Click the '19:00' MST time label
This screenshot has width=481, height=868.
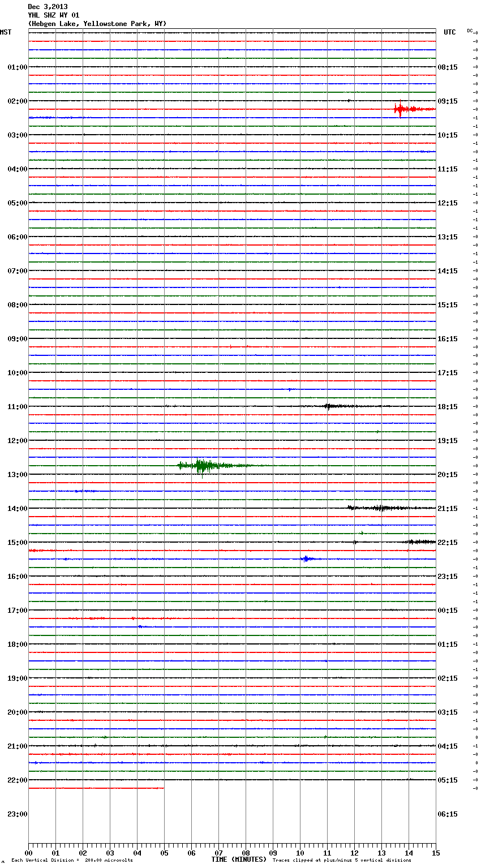[17, 678]
